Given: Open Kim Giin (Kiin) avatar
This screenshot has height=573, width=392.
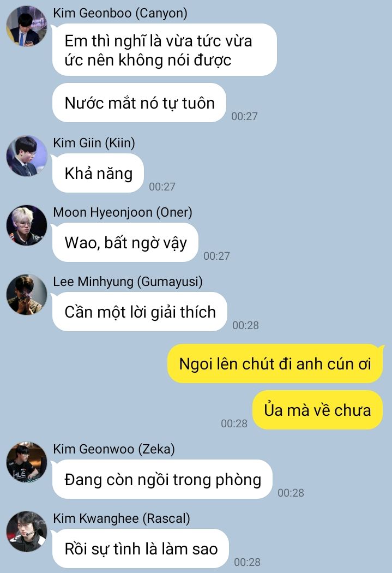Looking at the screenshot, I should point(27,156).
